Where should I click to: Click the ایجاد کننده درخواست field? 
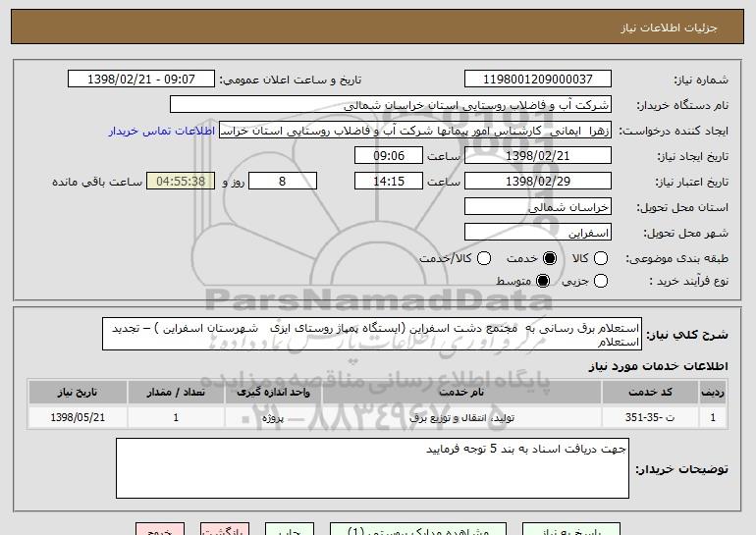tap(415, 131)
